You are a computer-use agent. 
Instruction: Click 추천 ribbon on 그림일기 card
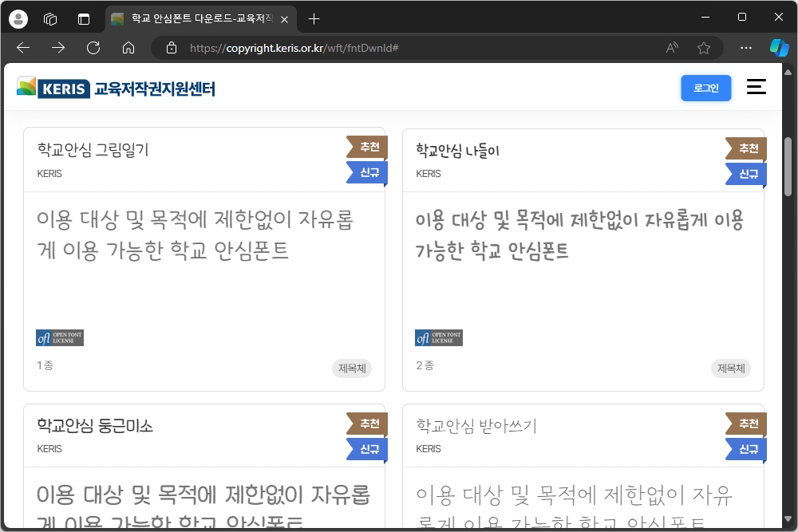pos(368,147)
